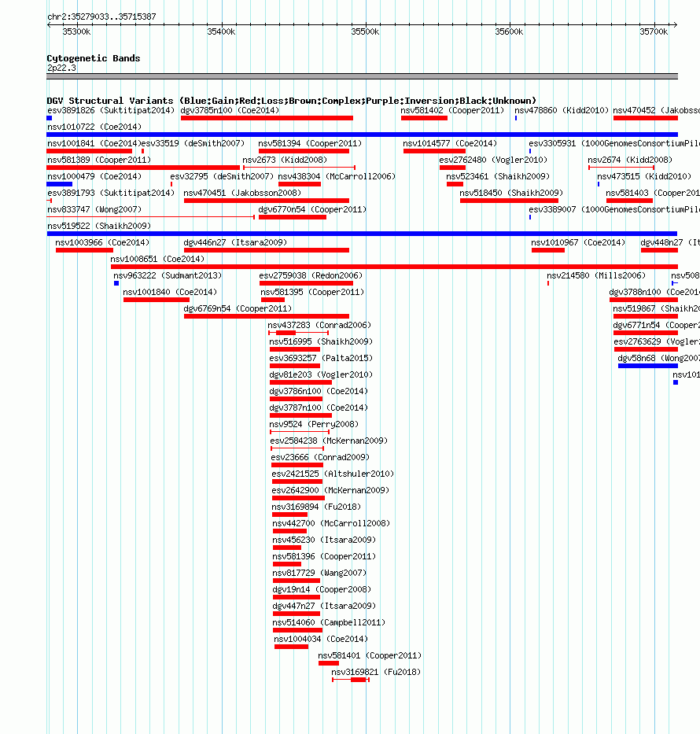Click dgv447n27 (Itsara2009) label
This screenshot has height=734, width=700.
click(x=324, y=606)
